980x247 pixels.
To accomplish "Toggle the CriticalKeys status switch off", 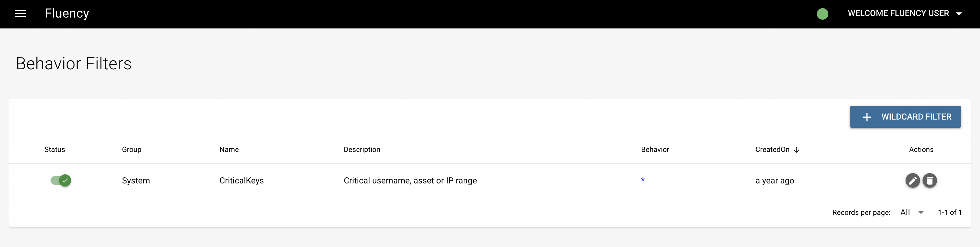I will click(x=61, y=180).
